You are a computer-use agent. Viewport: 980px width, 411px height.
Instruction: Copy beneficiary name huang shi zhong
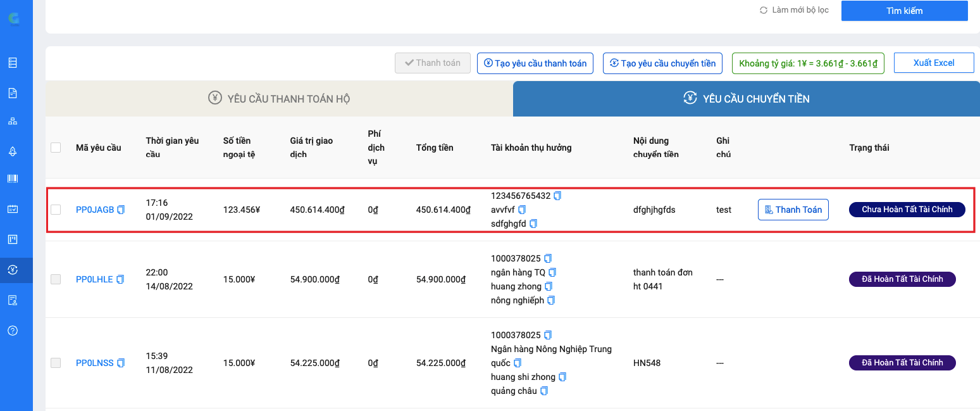562,377
